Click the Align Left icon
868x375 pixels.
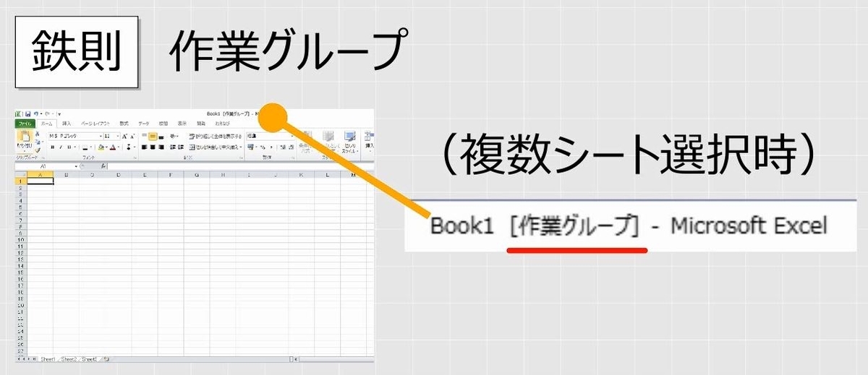coord(144,147)
